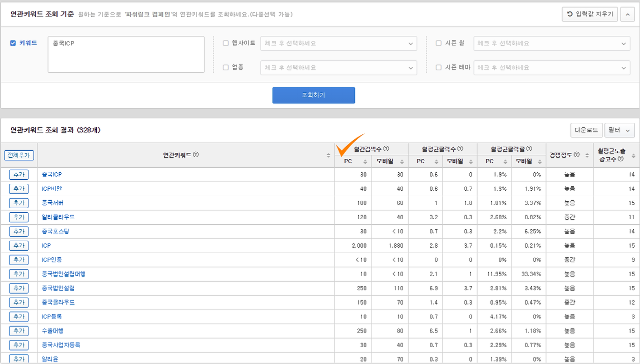The width and height of the screenshot is (640, 364).
Task: Open the 중국사업자등록 keyword link
Action: (61, 345)
